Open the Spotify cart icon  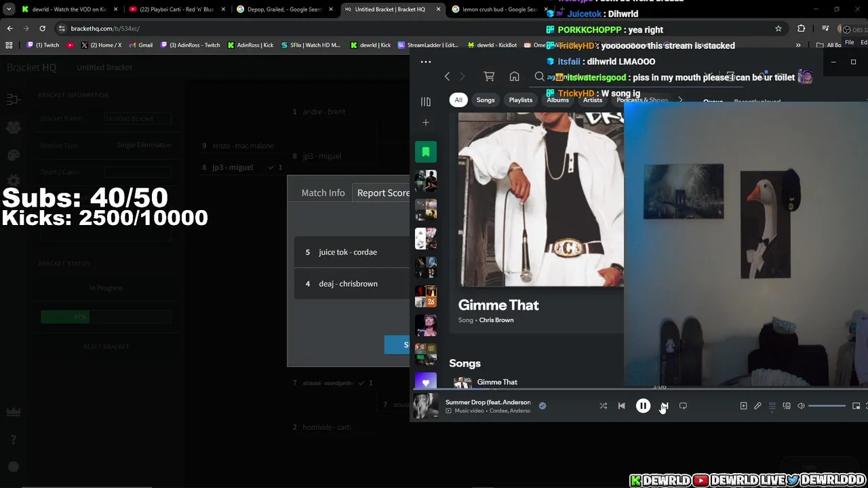(x=489, y=77)
